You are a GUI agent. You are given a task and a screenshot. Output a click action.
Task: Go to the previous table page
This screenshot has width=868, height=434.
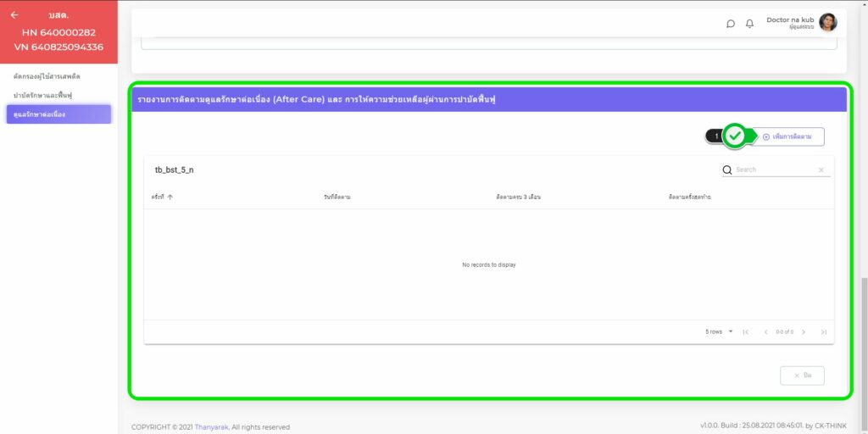coord(765,332)
